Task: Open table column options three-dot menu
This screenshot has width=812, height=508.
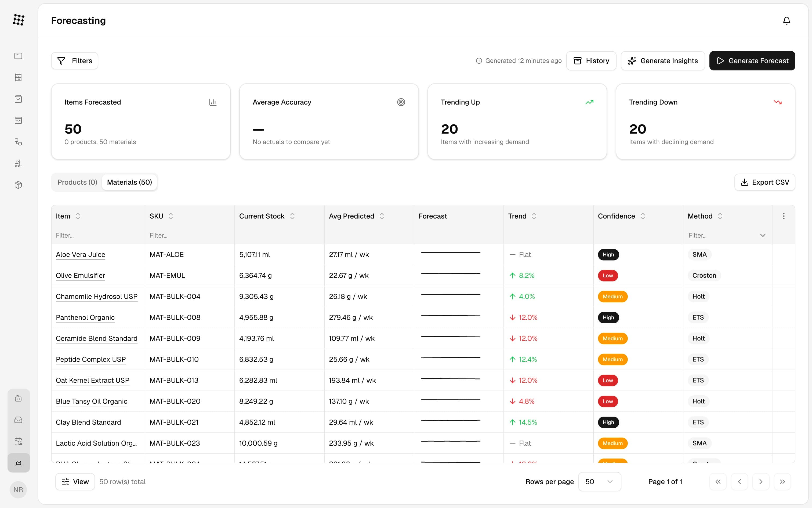Action: [x=784, y=216]
